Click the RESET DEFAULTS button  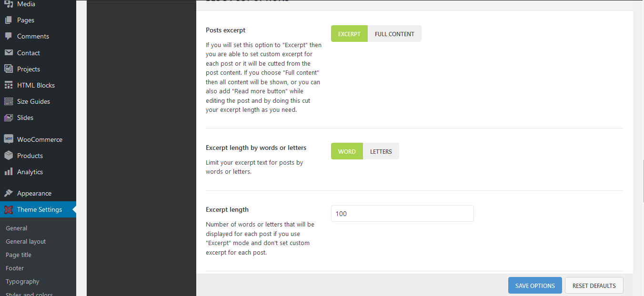pos(594,286)
